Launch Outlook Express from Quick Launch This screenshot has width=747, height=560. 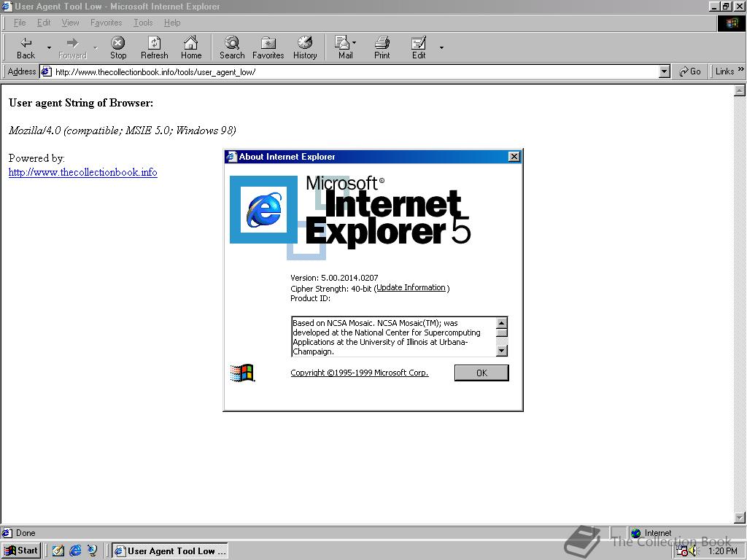tap(93, 551)
